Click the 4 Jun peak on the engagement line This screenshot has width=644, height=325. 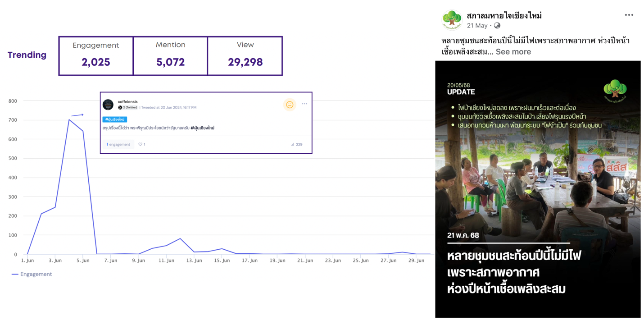pyautogui.click(x=69, y=120)
